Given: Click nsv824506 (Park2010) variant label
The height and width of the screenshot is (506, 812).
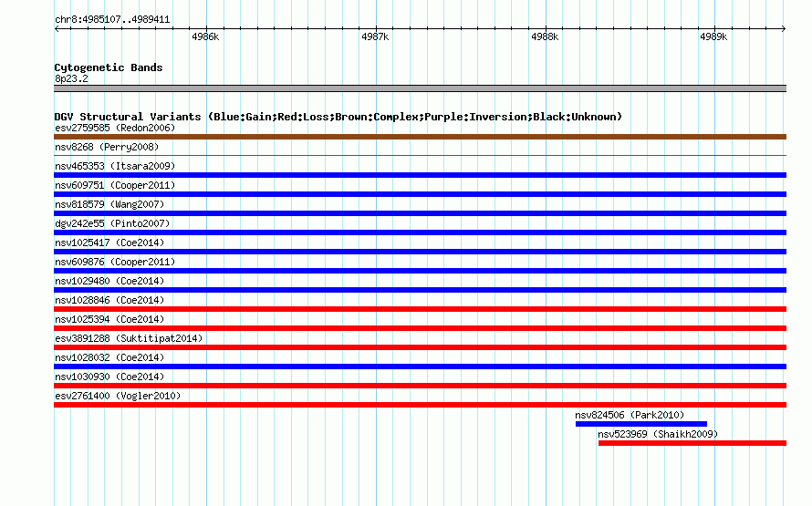Looking at the screenshot, I should point(630,415).
